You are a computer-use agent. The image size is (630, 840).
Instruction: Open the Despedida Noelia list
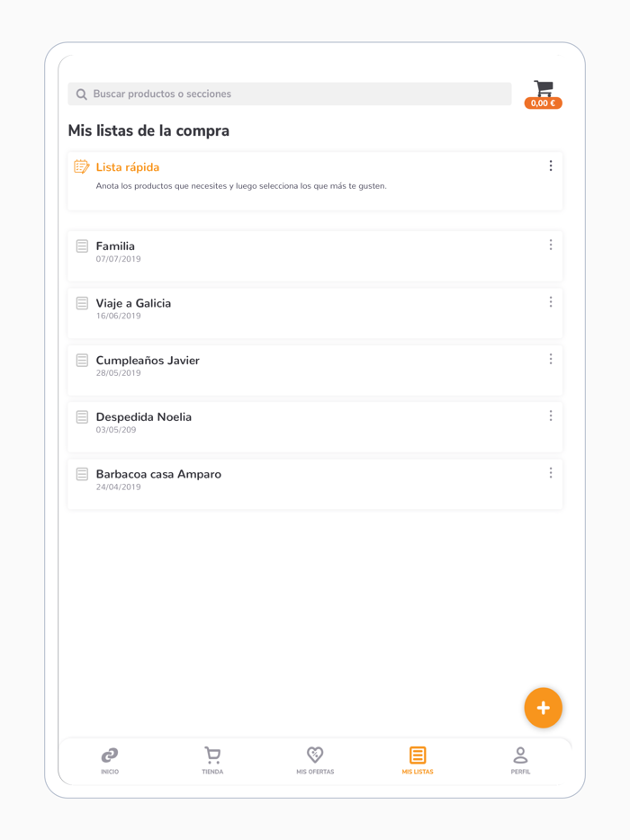144,416
